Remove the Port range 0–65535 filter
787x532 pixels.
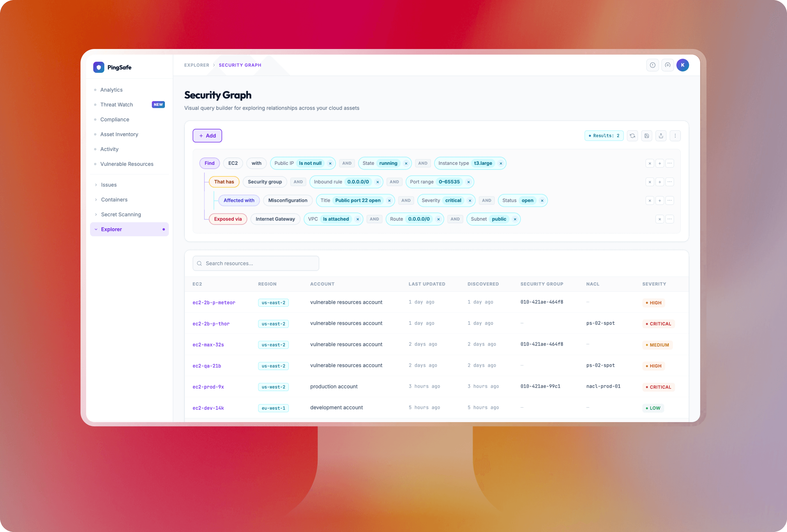pos(468,182)
